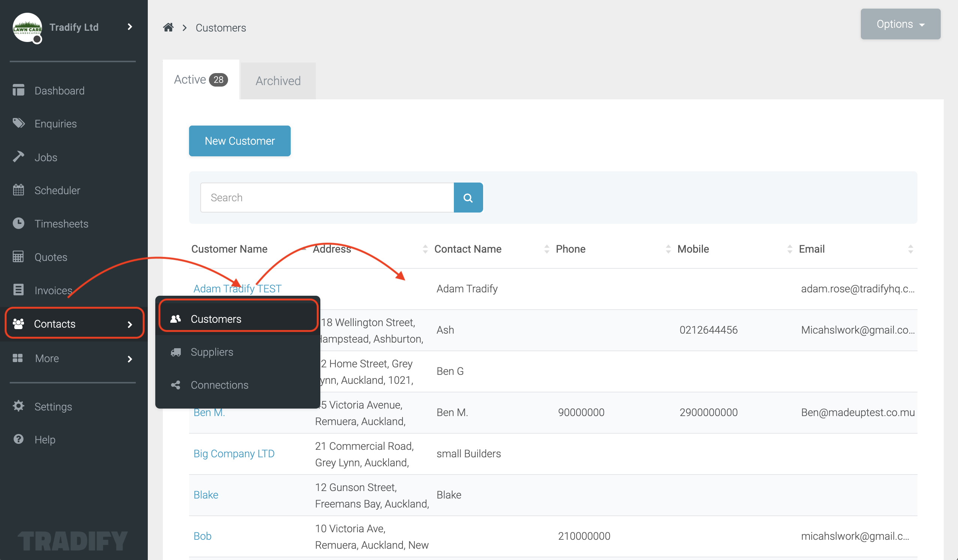Image resolution: width=958 pixels, height=560 pixels.
Task: Click the Tradify Ltd company logo
Action: coord(27,27)
